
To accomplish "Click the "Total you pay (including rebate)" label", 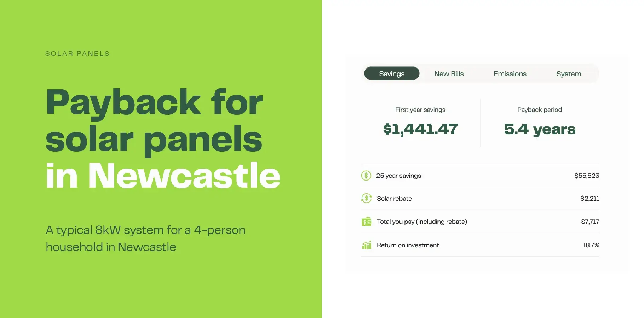I will point(422,222).
